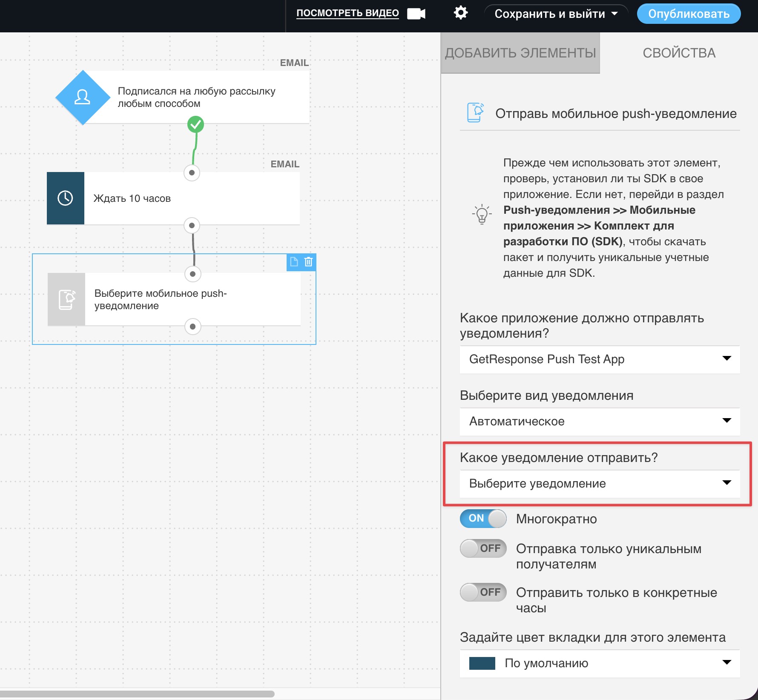Click the dark blue default color swatch

482,663
